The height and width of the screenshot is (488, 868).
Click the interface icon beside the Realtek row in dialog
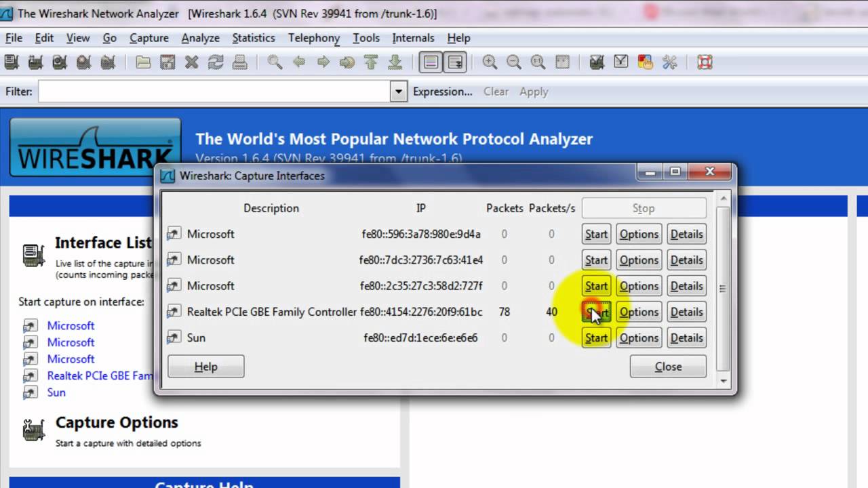click(x=174, y=312)
